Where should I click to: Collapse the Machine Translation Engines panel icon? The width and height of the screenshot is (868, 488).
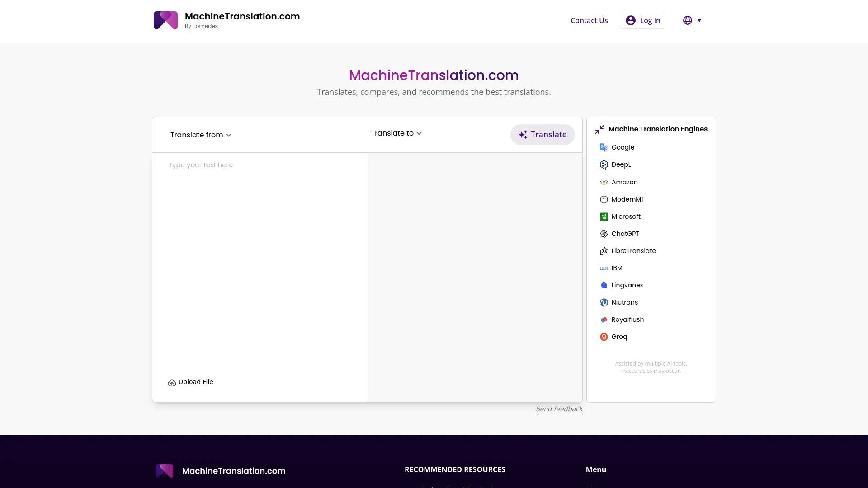[599, 130]
